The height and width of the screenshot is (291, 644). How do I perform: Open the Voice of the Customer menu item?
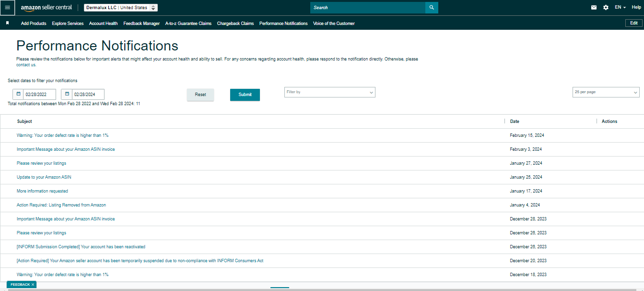point(334,24)
